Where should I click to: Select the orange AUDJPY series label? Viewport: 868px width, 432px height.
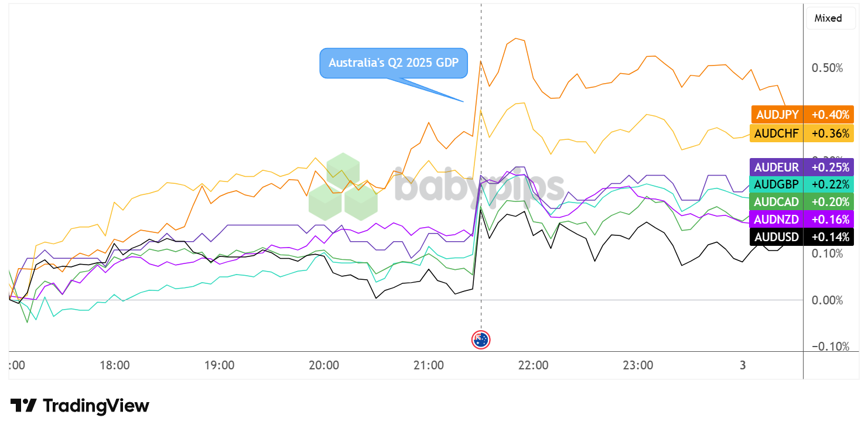click(x=777, y=115)
